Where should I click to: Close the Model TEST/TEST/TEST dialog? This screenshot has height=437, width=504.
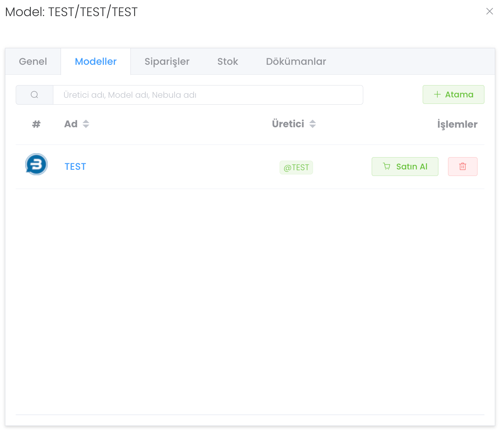[x=489, y=11]
